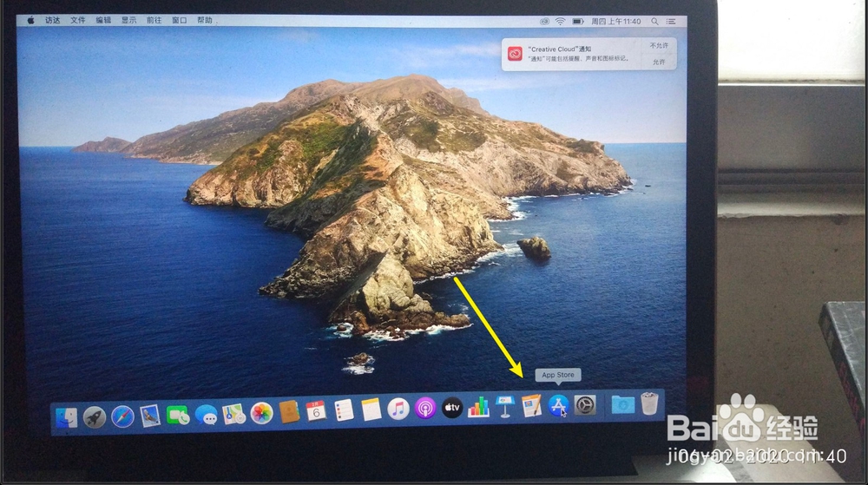
Task: Launch Photos colorful flower icon
Action: (261, 413)
